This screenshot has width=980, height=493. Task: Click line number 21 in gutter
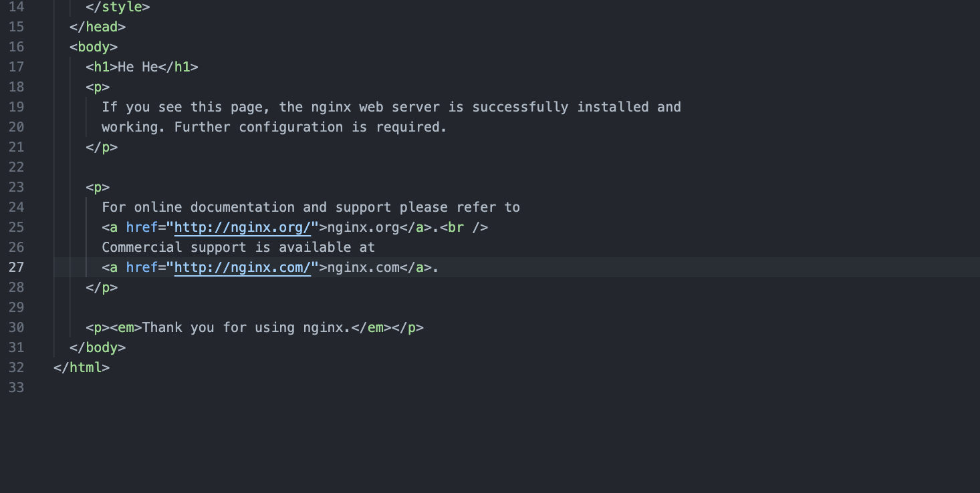[x=16, y=147]
